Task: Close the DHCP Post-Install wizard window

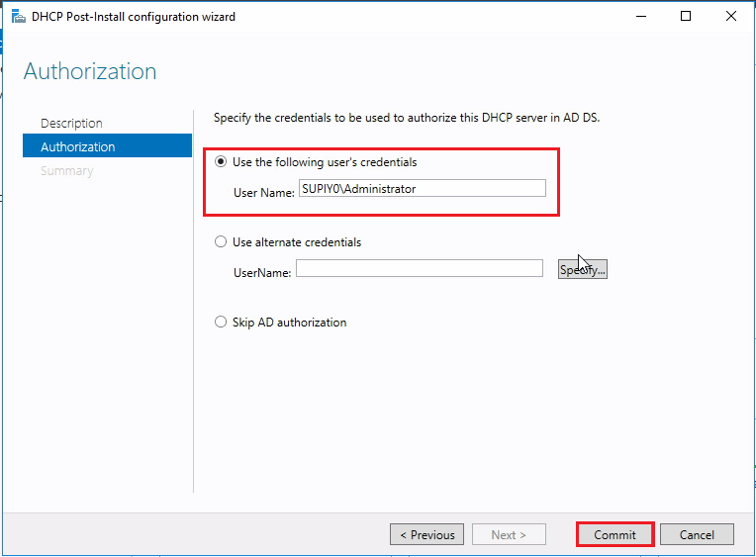Action: pyautogui.click(x=731, y=17)
